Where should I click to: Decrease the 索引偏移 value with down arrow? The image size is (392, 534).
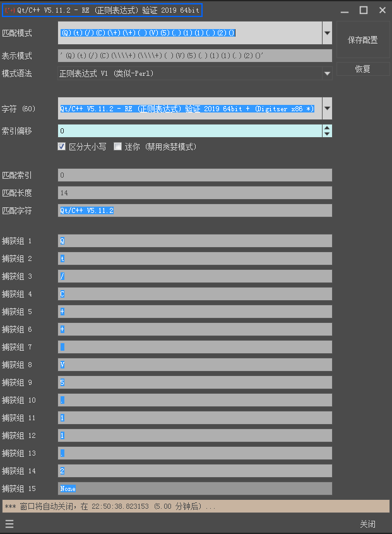[327, 134]
